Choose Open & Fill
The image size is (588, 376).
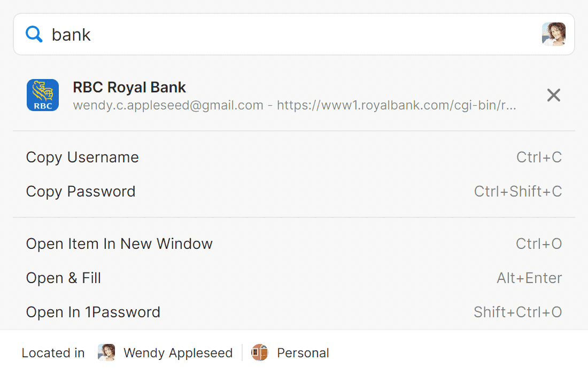tap(294, 278)
